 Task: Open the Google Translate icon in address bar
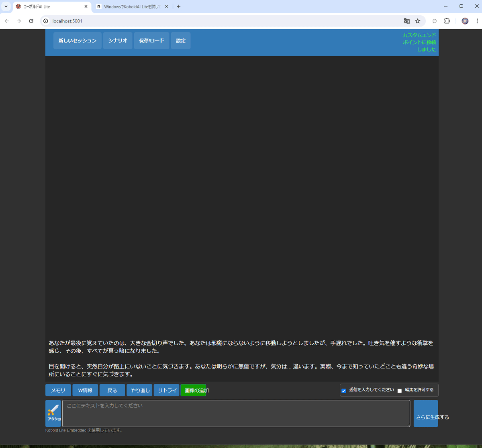(407, 21)
